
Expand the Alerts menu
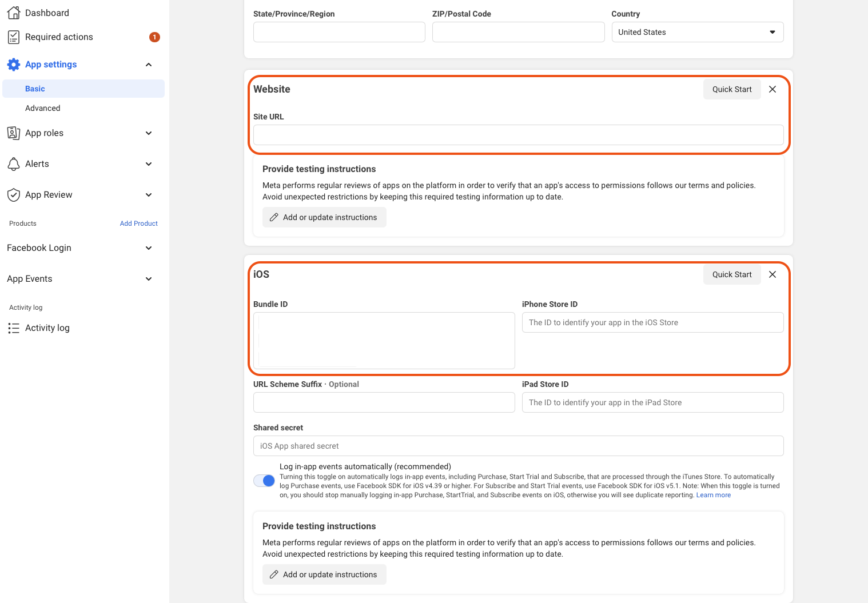coord(149,164)
